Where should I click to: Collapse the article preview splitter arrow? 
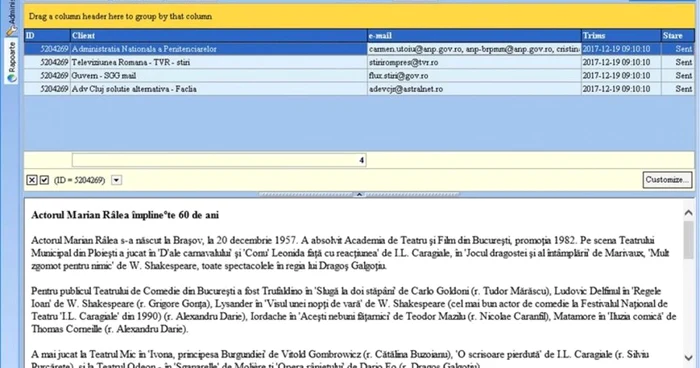click(359, 194)
